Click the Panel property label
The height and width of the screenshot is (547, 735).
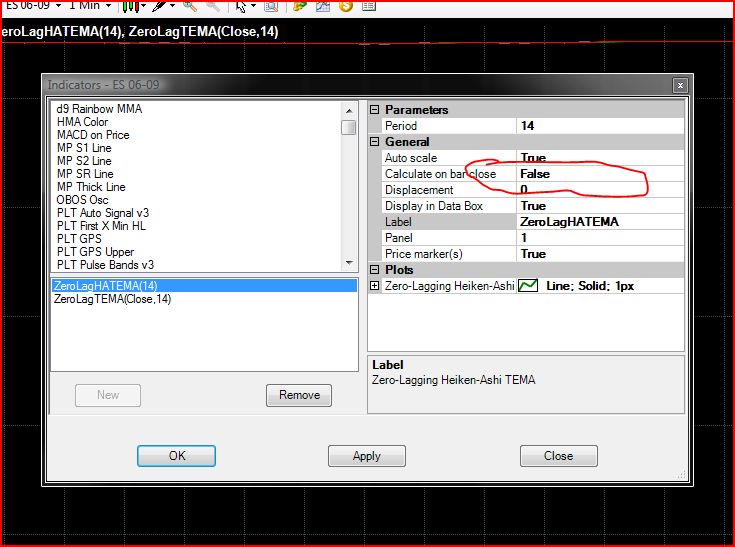point(398,238)
